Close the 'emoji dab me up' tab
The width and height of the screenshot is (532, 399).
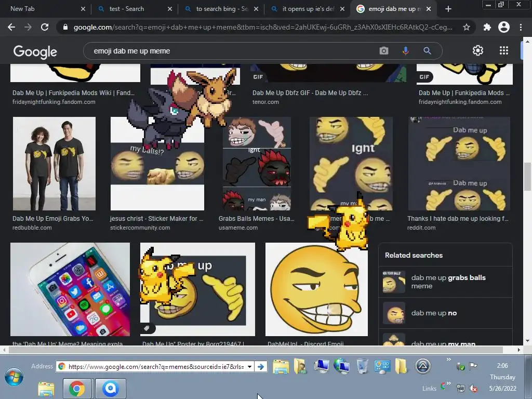click(x=429, y=9)
